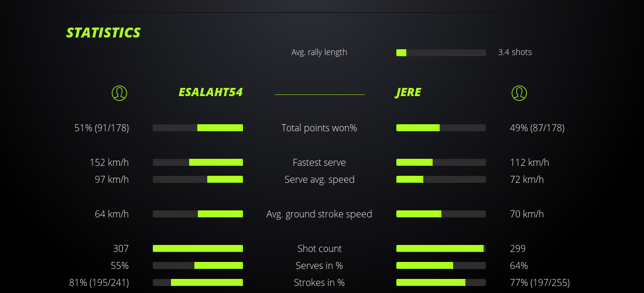Click the Avg. rally length bar
Screen dimensions: 644x293
pyautogui.click(x=441, y=53)
